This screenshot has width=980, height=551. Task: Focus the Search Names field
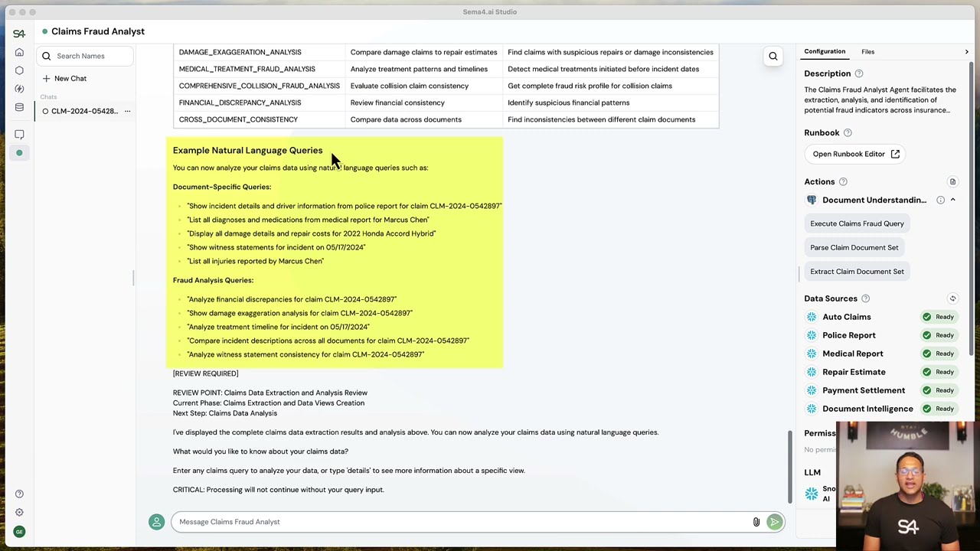(x=84, y=56)
